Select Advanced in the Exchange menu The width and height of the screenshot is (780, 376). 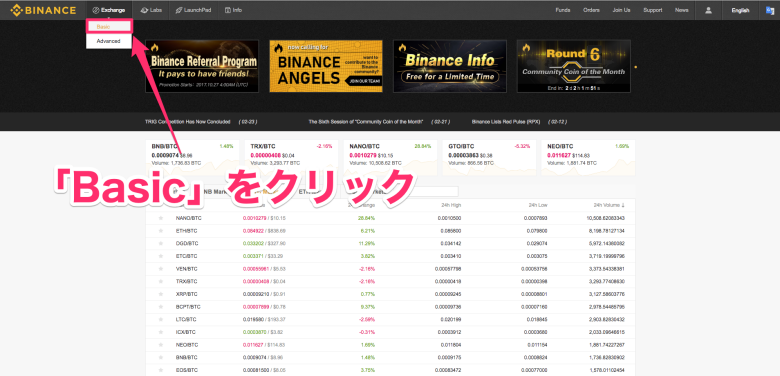[x=109, y=41]
